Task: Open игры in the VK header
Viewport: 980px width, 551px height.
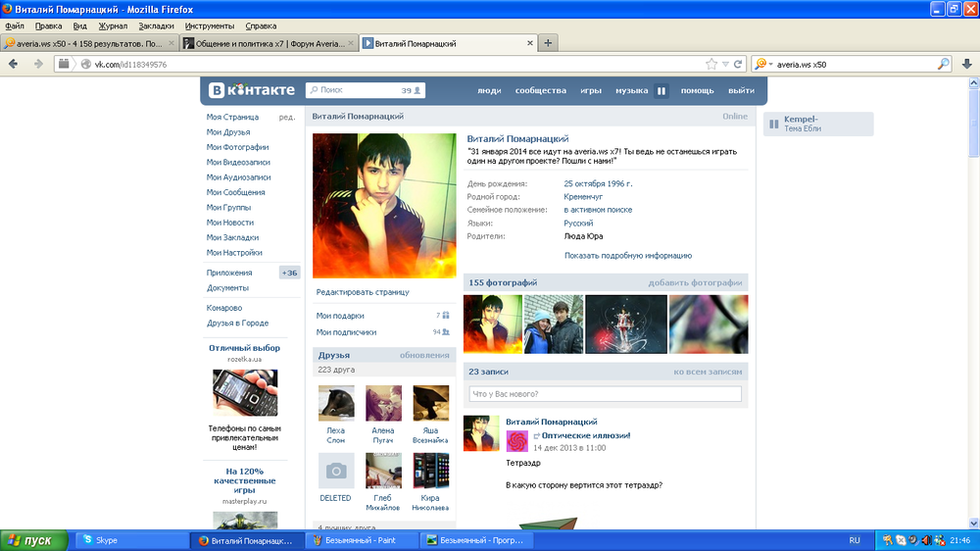Action: pyautogui.click(x=591, y=90)
